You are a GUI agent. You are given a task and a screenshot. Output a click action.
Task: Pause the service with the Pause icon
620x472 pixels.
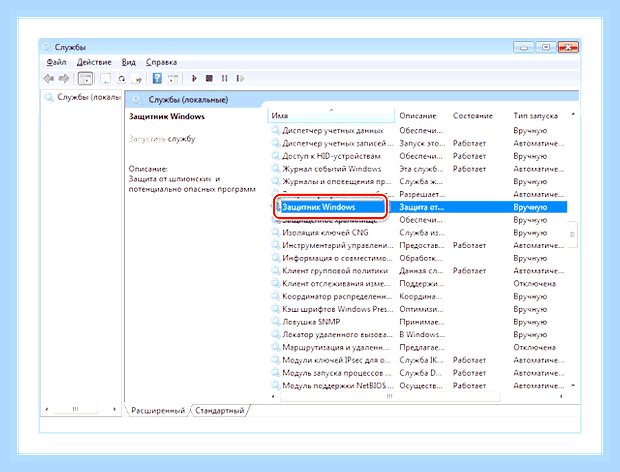(x=224, y=79)
